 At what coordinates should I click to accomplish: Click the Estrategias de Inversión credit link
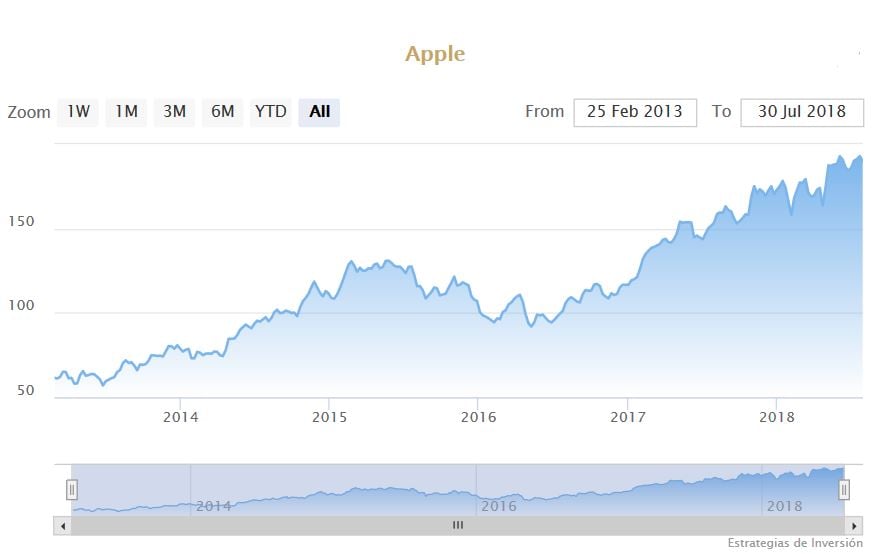795,543
